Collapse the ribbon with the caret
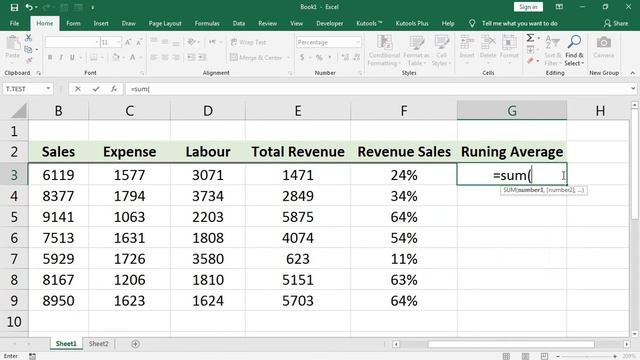The height and width of the screenshot is (360, 640). tap(633, 73)
